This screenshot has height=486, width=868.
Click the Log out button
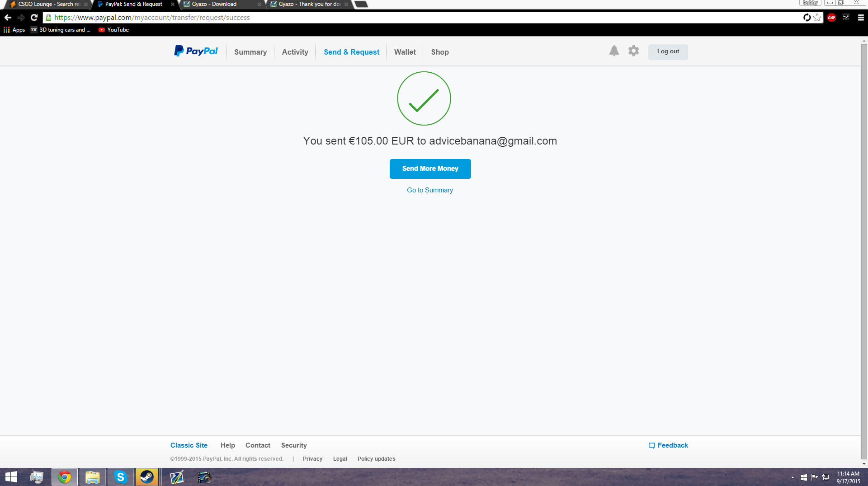[668, 51]
